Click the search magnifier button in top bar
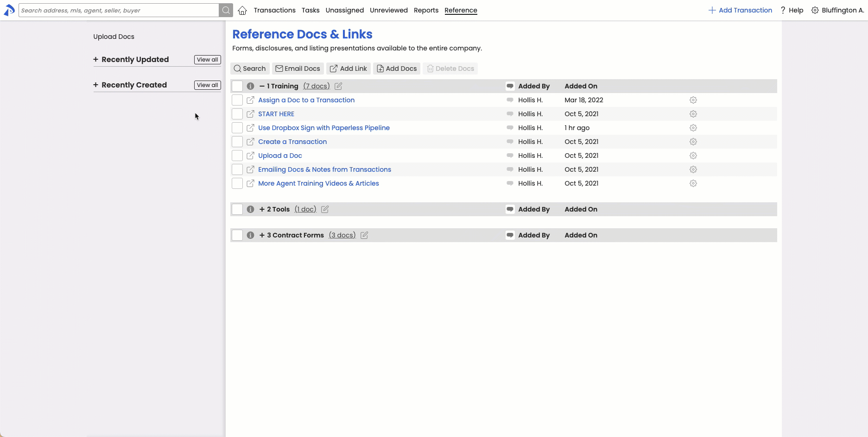The height and width of the screenshot is (437, 868). click(x=226, y=10)
